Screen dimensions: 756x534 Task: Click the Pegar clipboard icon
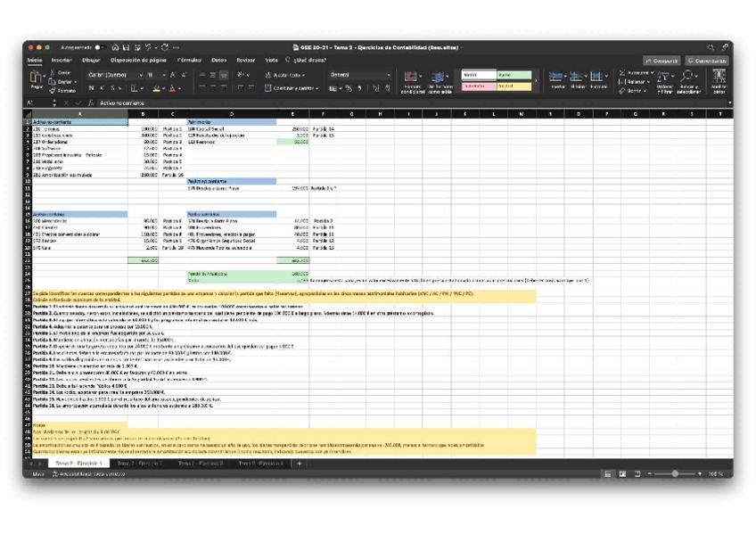tap(37, 78)
